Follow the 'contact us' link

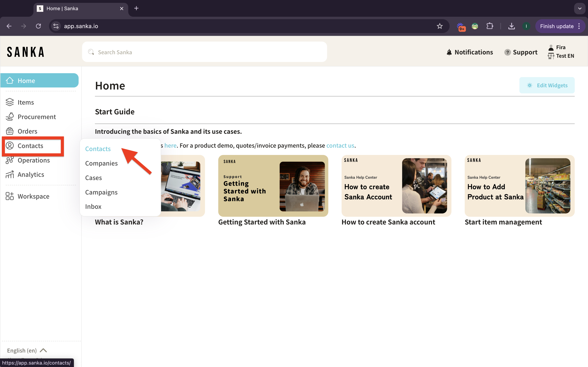point(340,145)
